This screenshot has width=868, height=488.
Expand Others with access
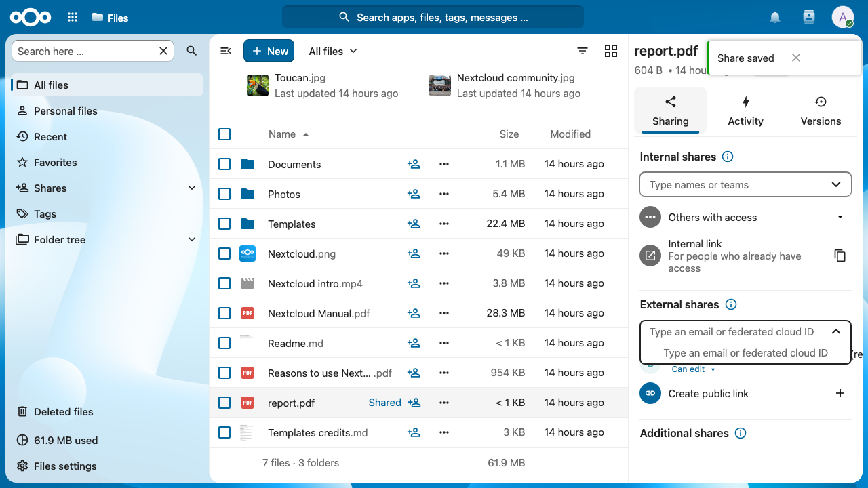840,217
